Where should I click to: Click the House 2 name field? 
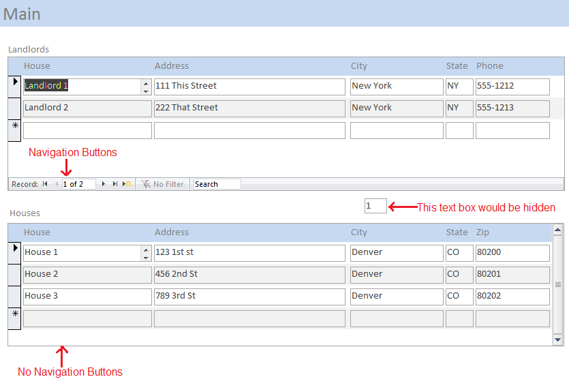[87, 275]
